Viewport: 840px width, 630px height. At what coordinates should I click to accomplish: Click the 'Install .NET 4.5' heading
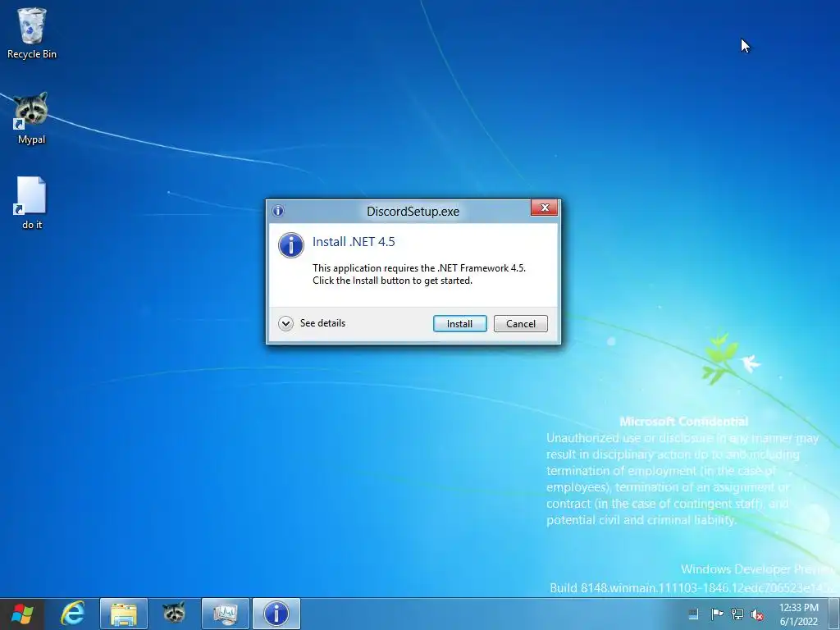[354, 242]
